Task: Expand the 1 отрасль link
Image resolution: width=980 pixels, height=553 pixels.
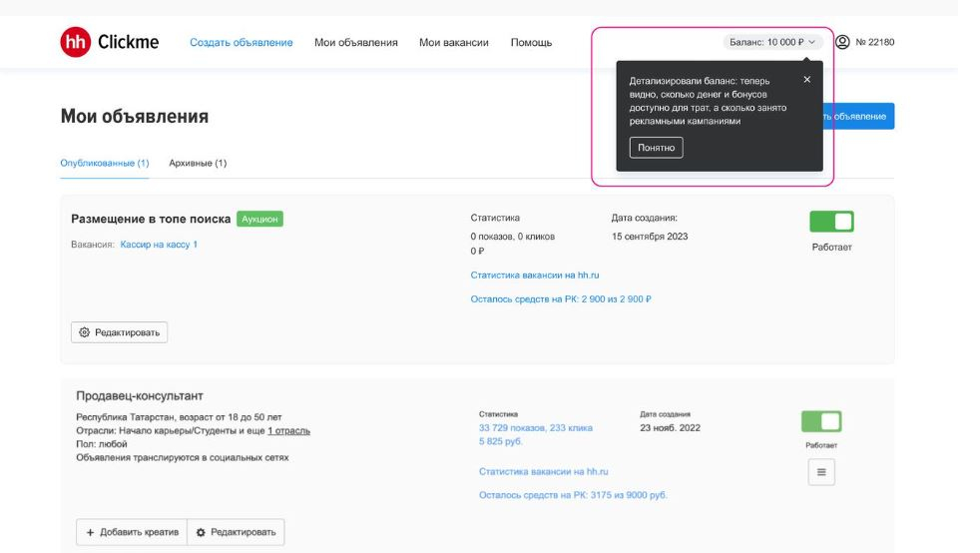Action: coord(288,431)
